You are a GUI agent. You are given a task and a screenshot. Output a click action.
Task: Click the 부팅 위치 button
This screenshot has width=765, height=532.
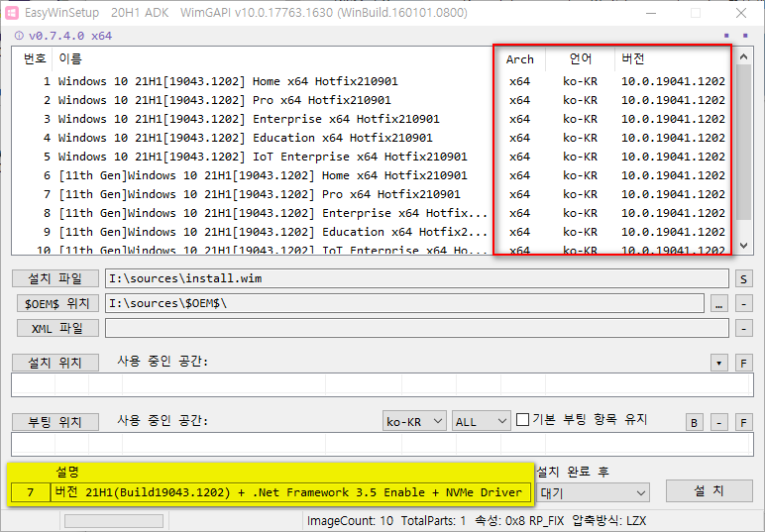pyautogui.click(x=55, y=422)
